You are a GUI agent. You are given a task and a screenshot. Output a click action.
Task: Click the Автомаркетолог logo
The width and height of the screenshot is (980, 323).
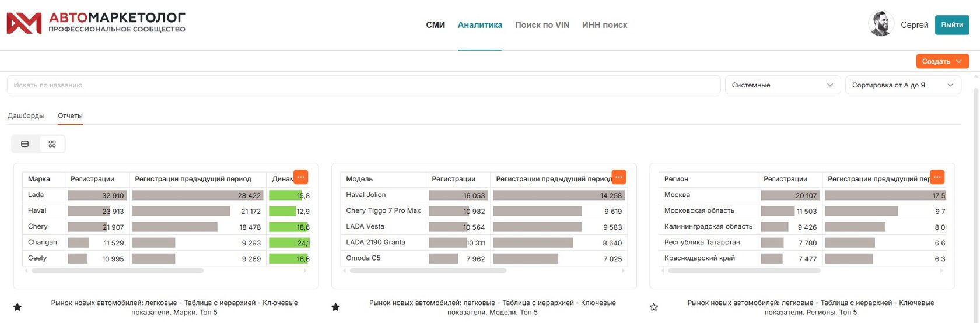point(96,23)
